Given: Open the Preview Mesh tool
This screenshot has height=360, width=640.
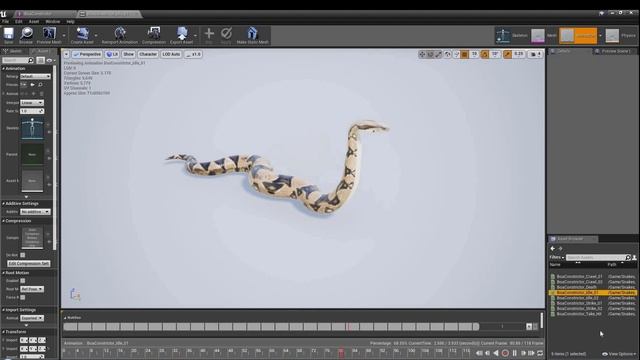Looking at the screenshot, I should click(x=49, y=33).
